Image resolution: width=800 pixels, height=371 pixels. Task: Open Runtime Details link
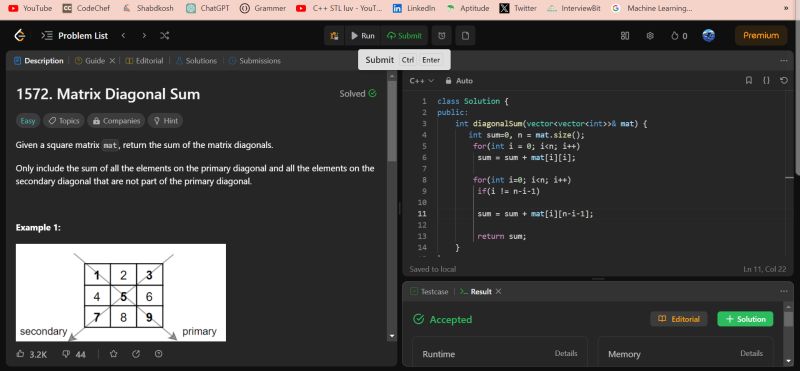(566, 353)
